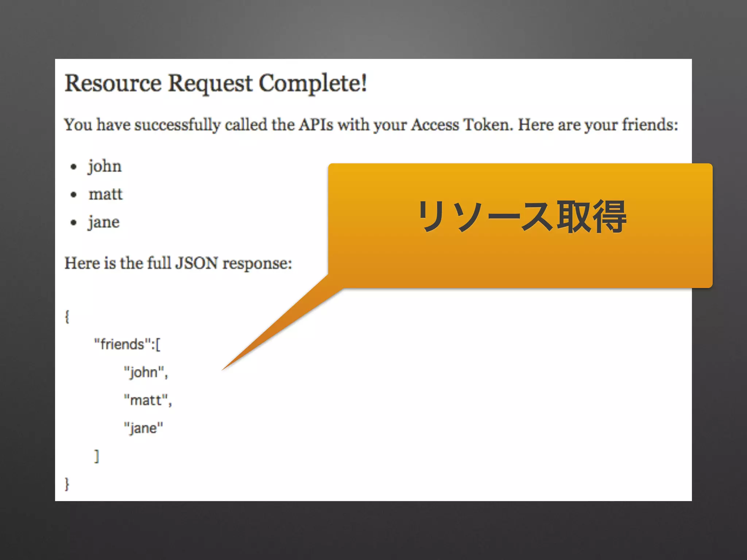Select 'jane' in the bulleted friends list
The image size is (747, 560).
tap(104, 222)
